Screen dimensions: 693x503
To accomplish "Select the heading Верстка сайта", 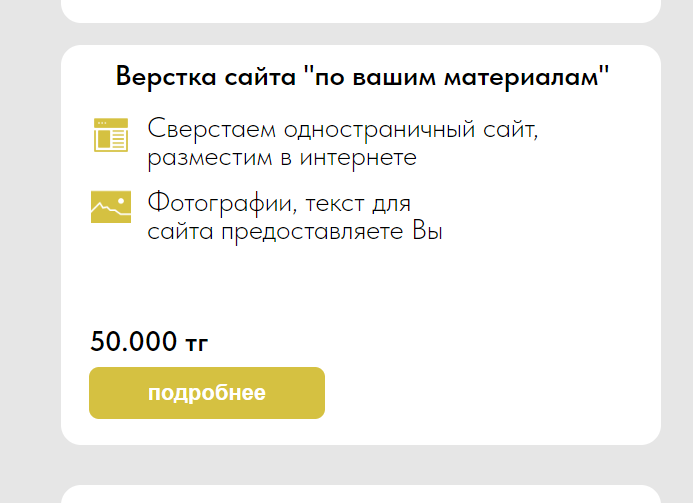I will [362, 76].
